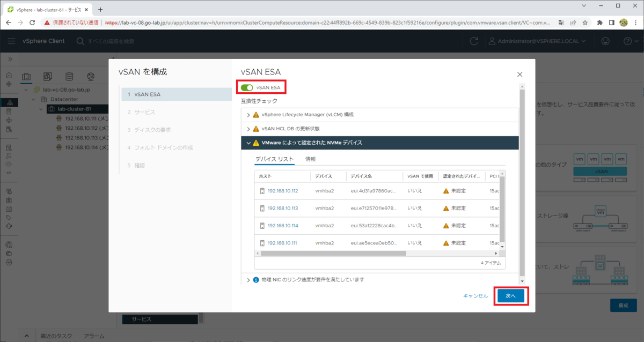Open host 192.168.10.114 link in device list
The width and height of the screenshot is (644, 342).
point(283,226)
